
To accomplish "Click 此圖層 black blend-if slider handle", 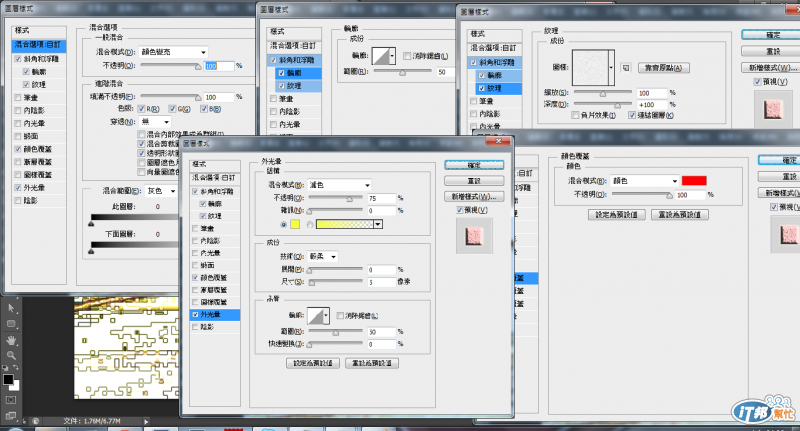I will tap(91, 223).
